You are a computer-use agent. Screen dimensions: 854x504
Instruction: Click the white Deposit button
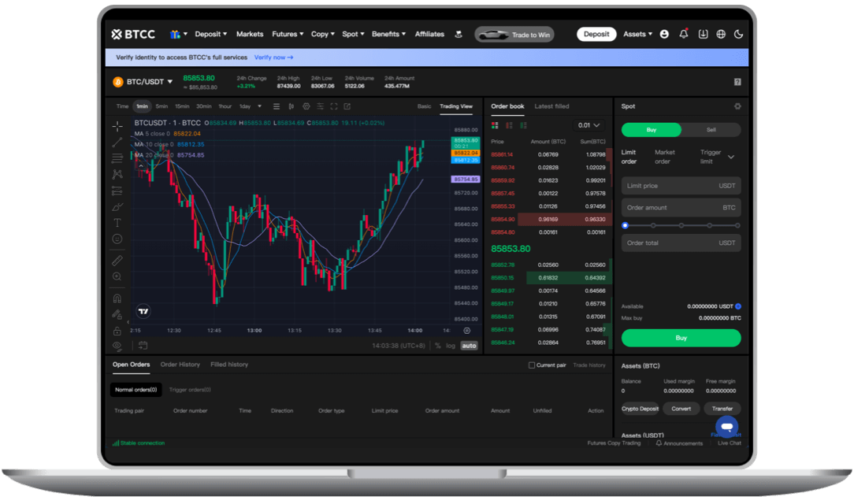click(x=596, y=35)
